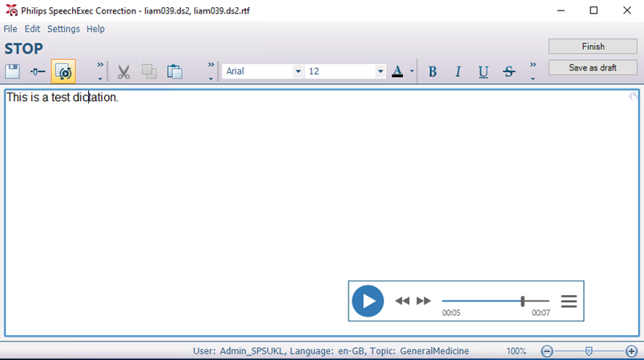Minimize the SpeechExec Correction window
Screen dimensions: 644x360
561,10
